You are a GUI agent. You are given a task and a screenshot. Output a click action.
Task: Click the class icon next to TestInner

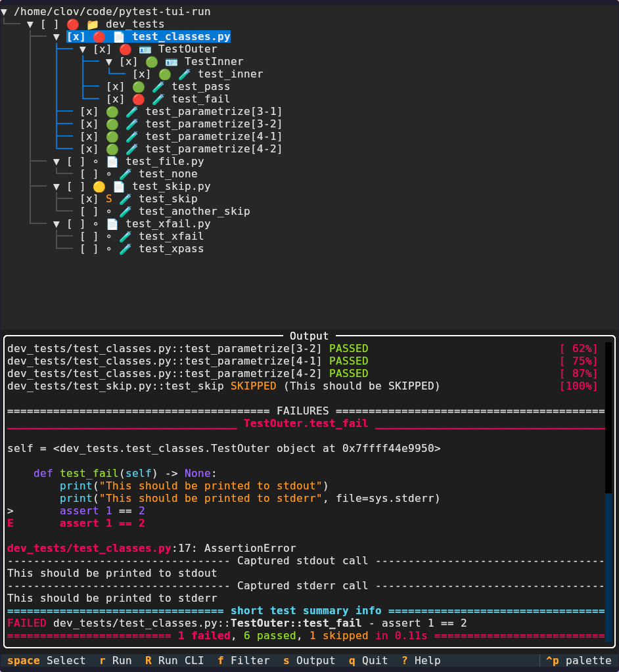[171, 62]
